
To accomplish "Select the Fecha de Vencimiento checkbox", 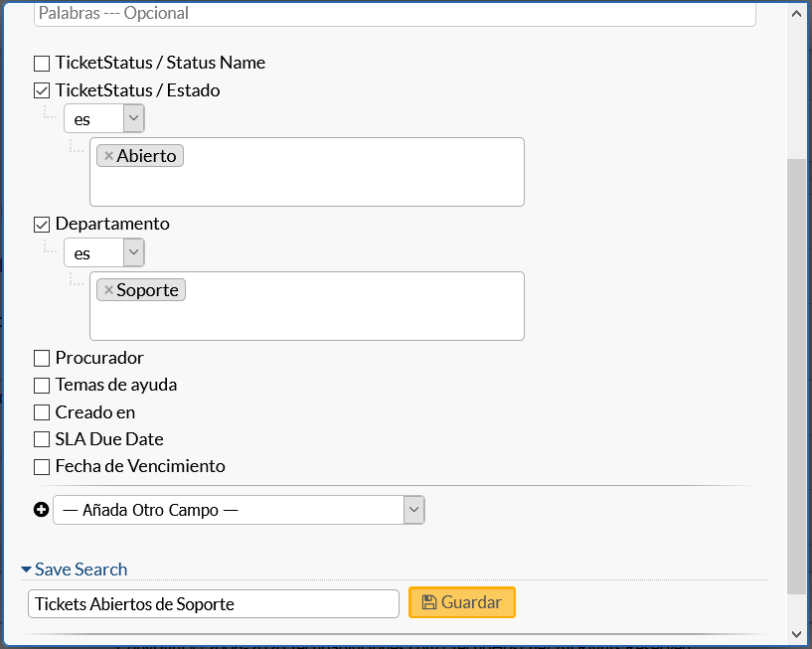I will pos(42,466).
